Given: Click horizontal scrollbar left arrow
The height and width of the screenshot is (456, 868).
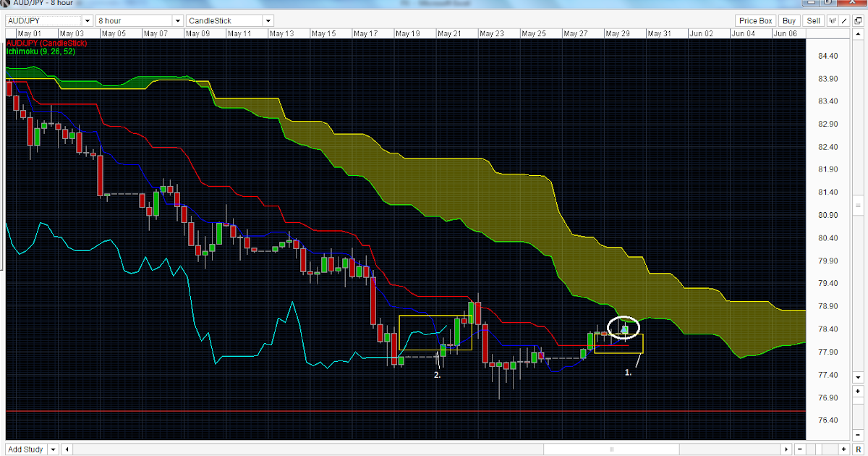Looking at the screenshot, I should (67, 449).
